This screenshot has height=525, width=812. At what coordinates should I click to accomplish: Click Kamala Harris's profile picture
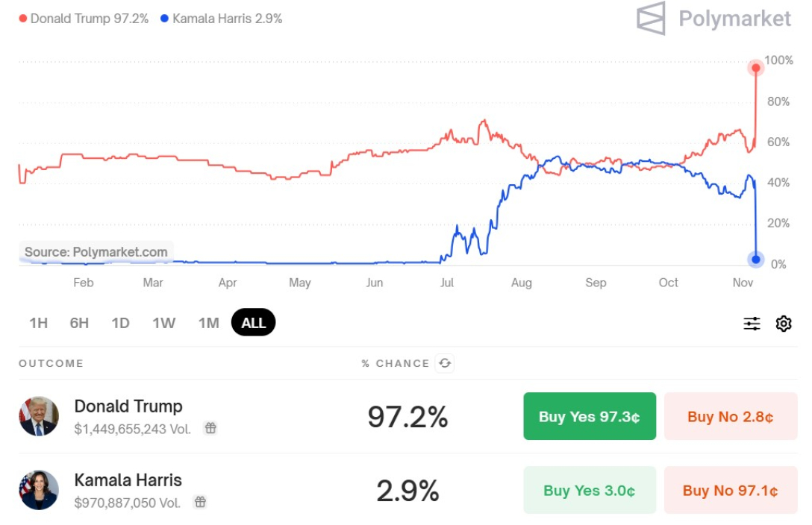(39, 490)
